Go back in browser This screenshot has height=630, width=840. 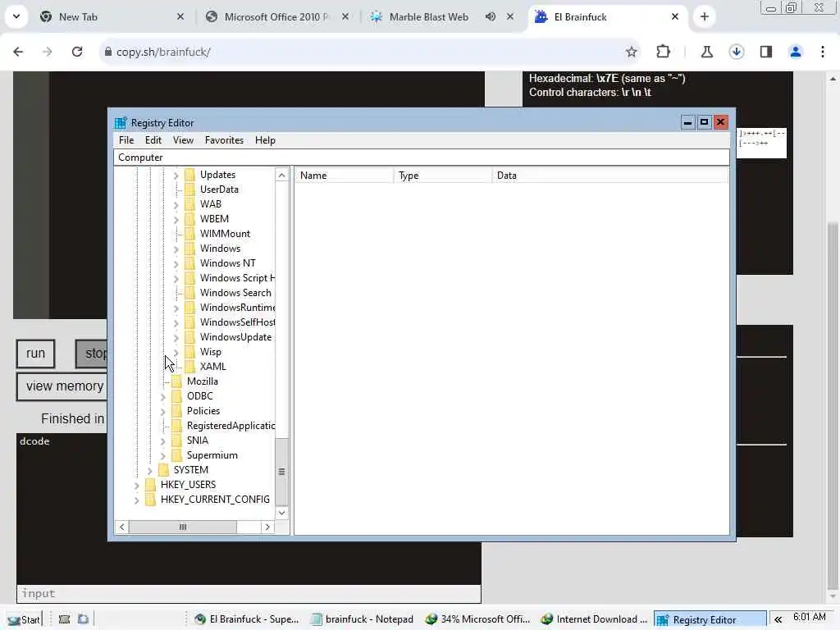(18, 52)
